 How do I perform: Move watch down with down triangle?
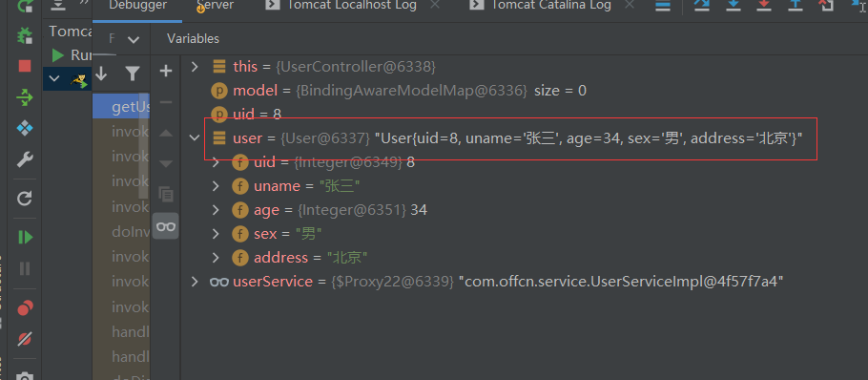coord(166,163)
